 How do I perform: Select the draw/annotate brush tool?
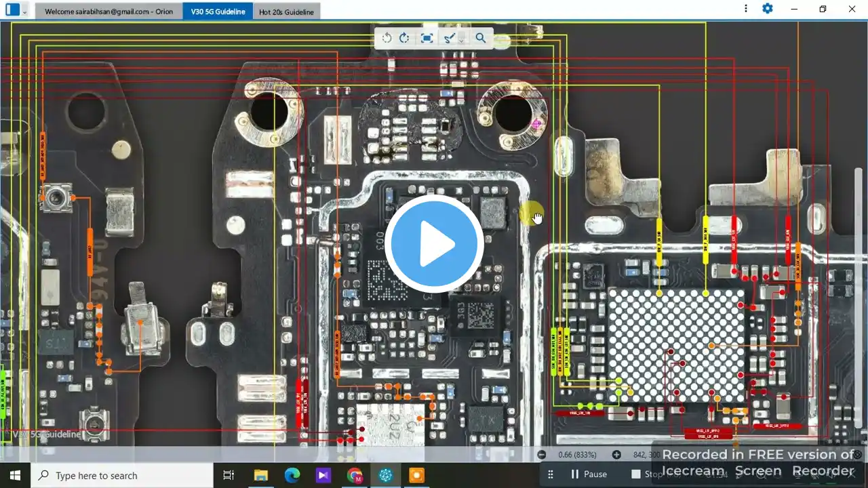point(449,38)
